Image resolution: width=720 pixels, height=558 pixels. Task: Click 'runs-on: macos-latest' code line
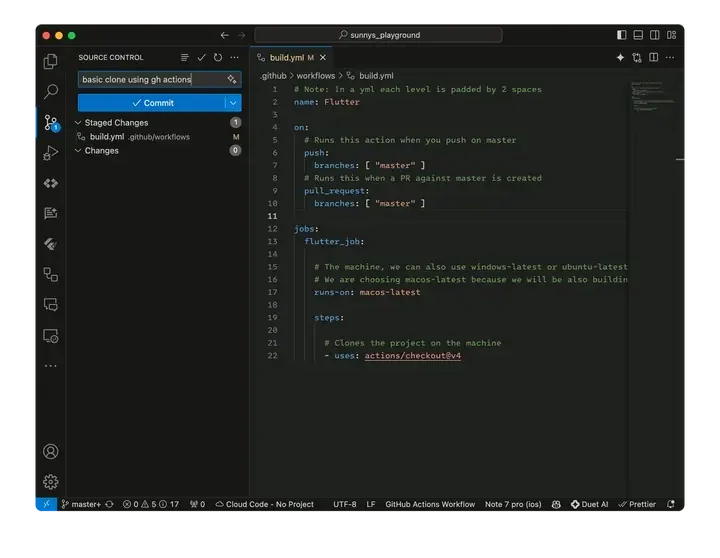point(367,292)
